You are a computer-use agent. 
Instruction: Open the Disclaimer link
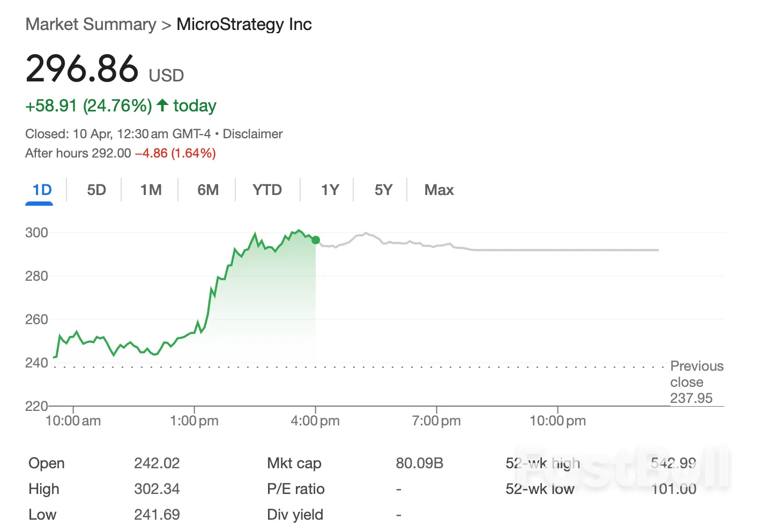252,133
